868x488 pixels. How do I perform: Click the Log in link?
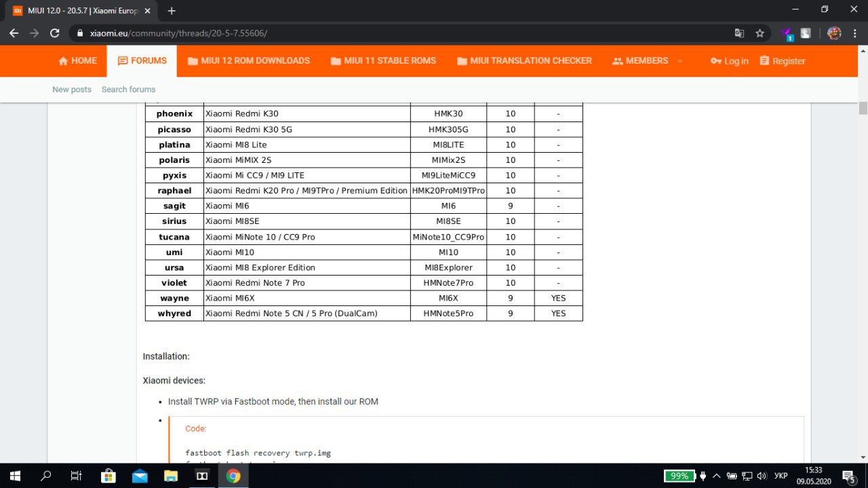730,61
